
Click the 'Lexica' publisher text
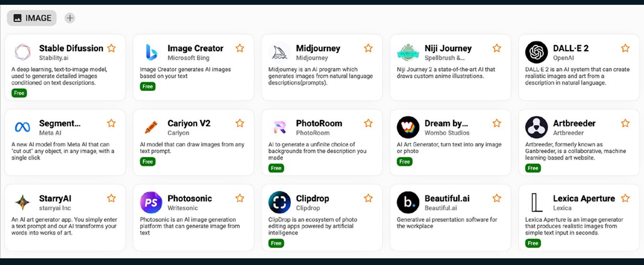tap(562, 208)
